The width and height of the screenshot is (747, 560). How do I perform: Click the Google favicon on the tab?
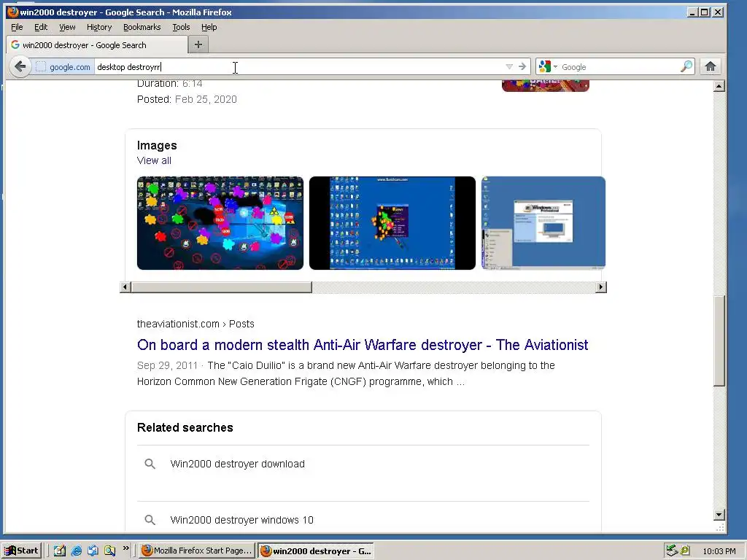coord(15,44)
